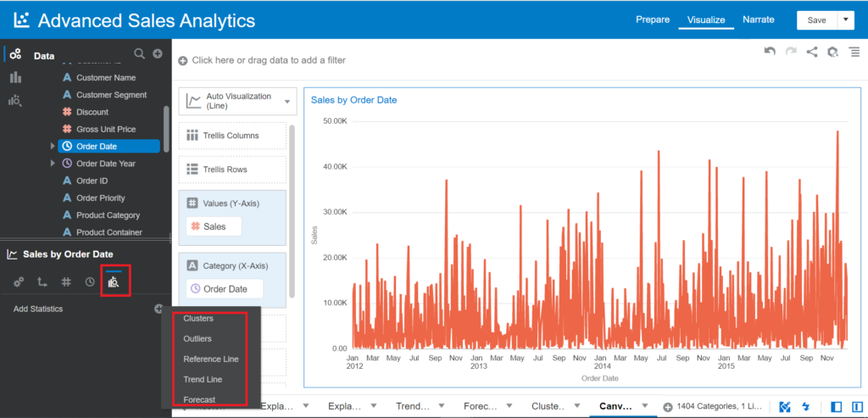Select the Gross Unit Price data element
868x418 pixels.
coord(106,129)
